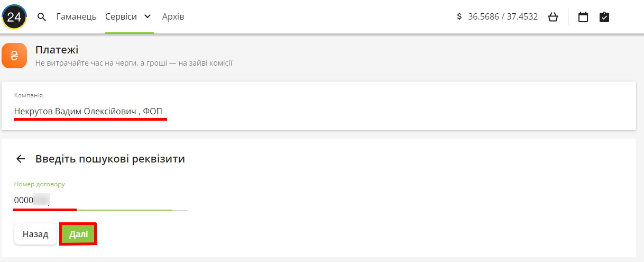Click the dollar sign currency icon
The height and width of the screenshot is (262, 644).
tap(459, 17)
